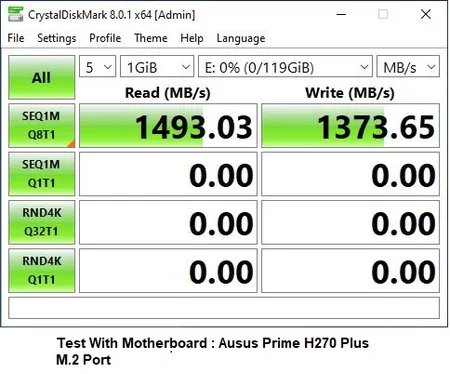Image resolution: width=450 pixels, height=374 pixels.
Task: Click the 1493.03 sequential read result
Action: coord(168,126)
